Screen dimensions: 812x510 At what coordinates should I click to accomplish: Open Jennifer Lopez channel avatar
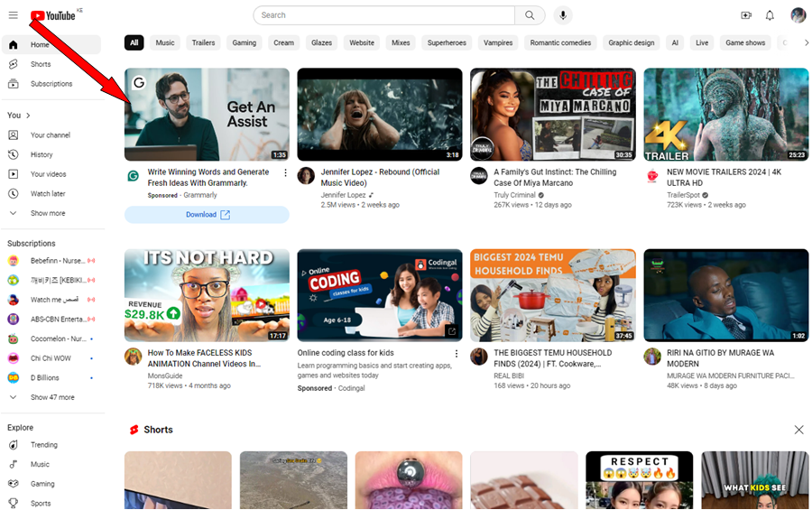click(x=306, y=176)
